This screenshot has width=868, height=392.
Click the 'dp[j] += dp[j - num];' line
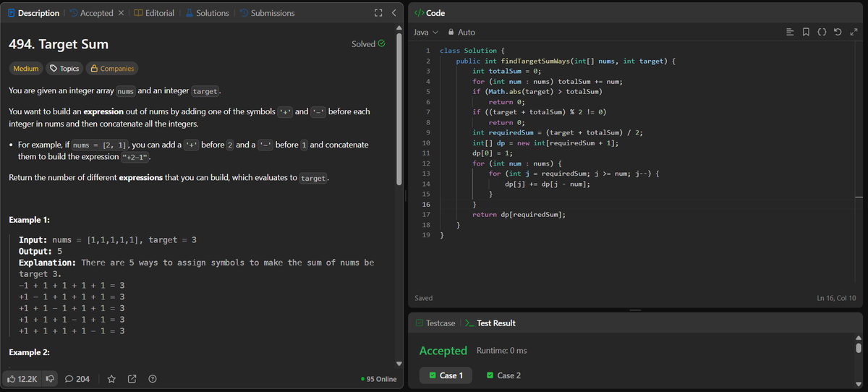pyautogui.click(x=548, y=184)
